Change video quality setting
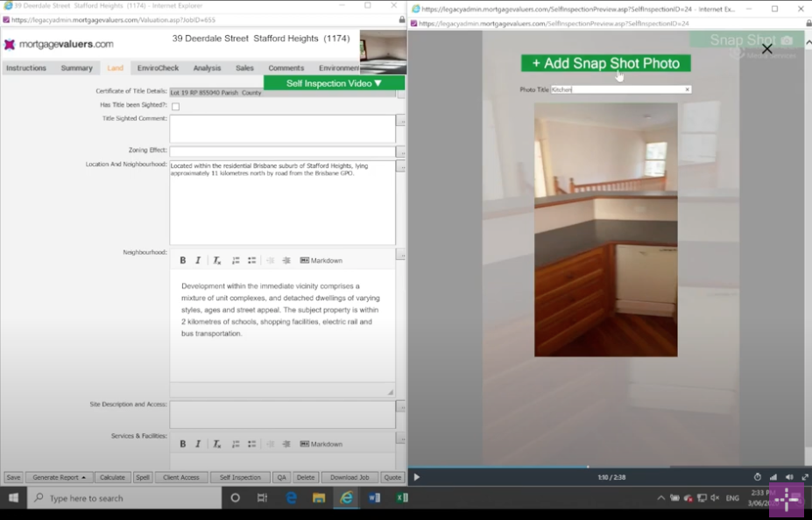 click(773, 477)
